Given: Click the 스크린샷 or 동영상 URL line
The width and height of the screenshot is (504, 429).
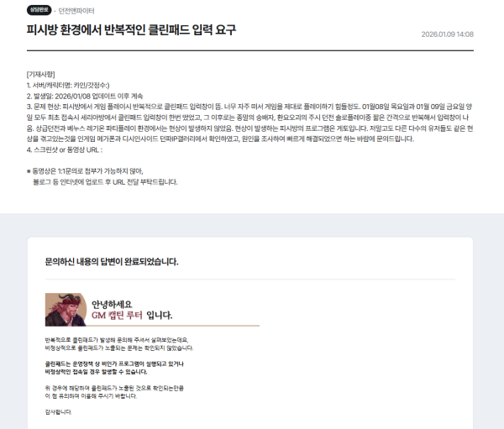Looking at the screenshot, I should (65, 150).
